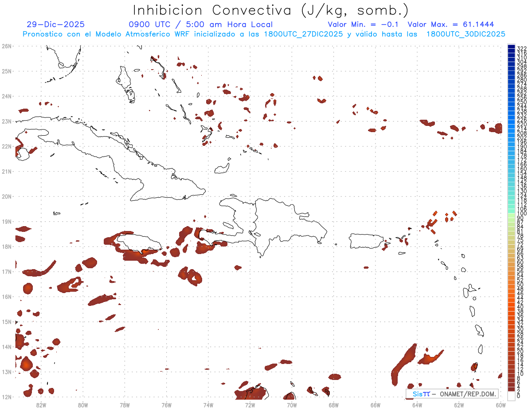The width and height of the screenshot is (532, 411).
Task: Click the 70W longitude axis label
Action: point(292,404)
